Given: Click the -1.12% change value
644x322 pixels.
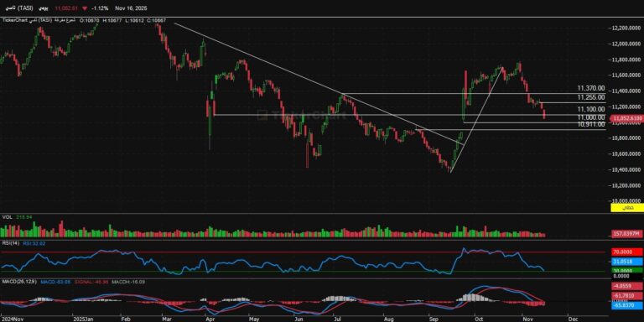Looking at the screenshot, I should 101,8.
